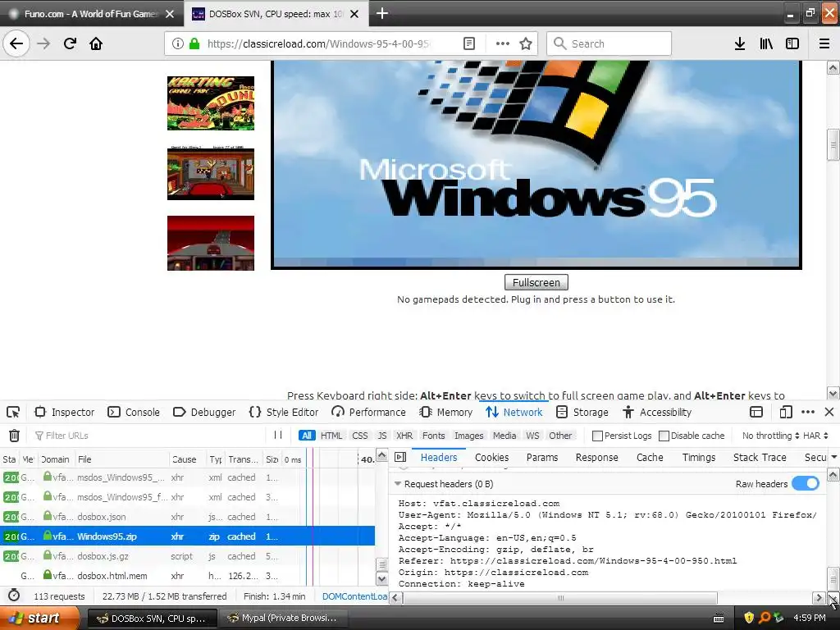Click the shield icon in system tray
The image size is (840, 630).
pos(749,618)
